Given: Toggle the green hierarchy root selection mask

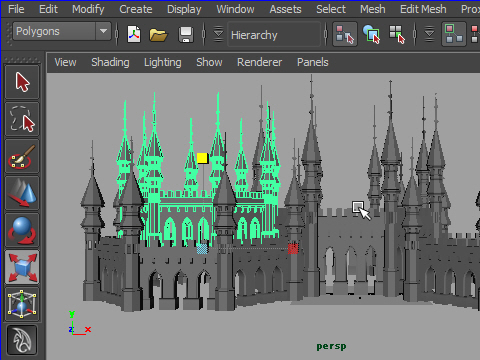Looking at the screenshot, I should click(454, 34).
